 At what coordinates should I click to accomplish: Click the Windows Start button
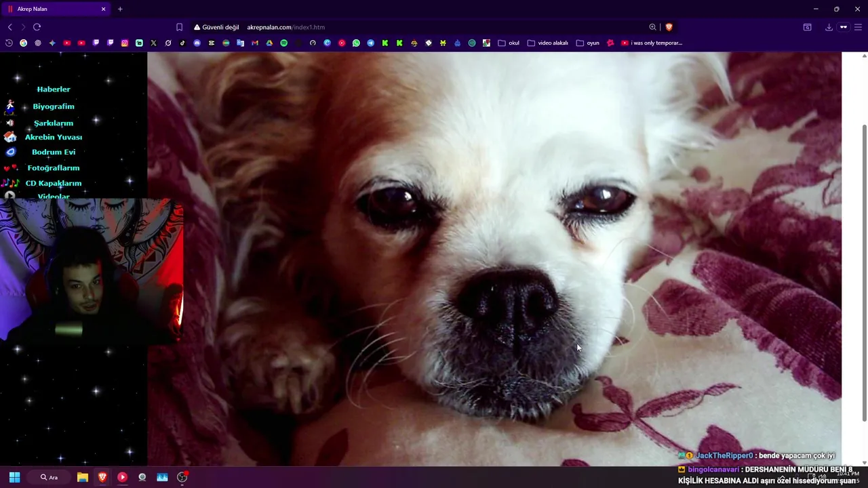pos(14,477)
